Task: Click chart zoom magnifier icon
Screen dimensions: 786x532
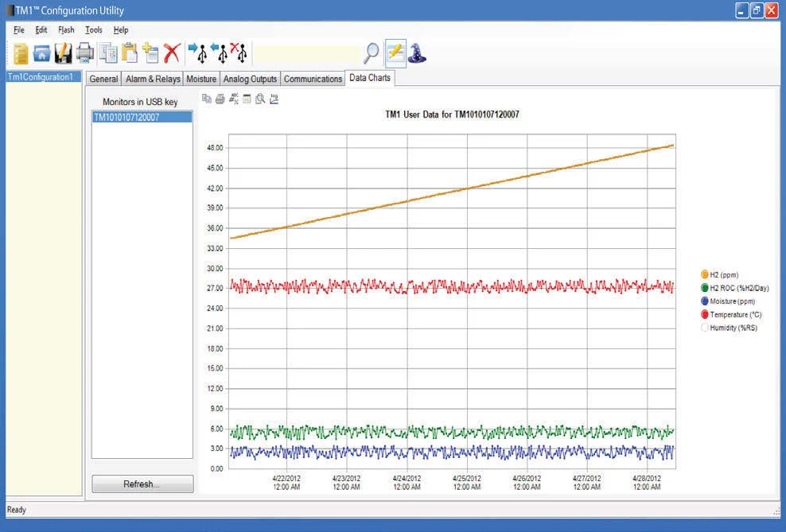Action: (259, 99)
